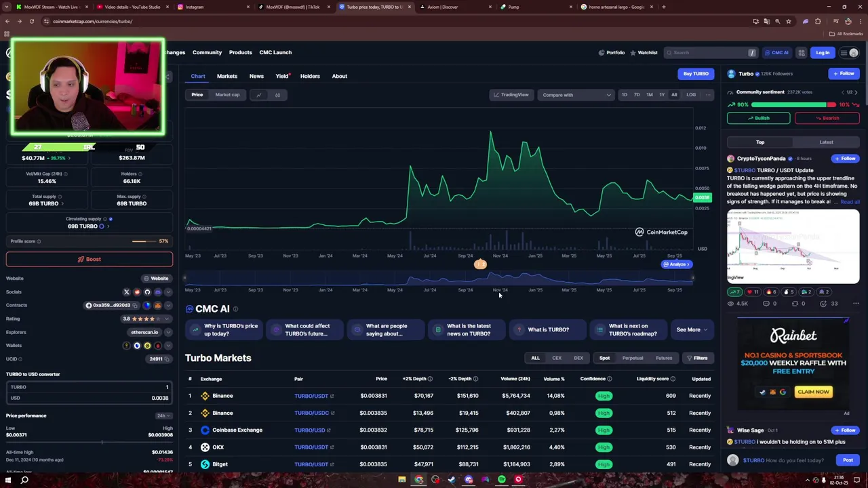Click the heart reaction with 11

pos(753,292)
